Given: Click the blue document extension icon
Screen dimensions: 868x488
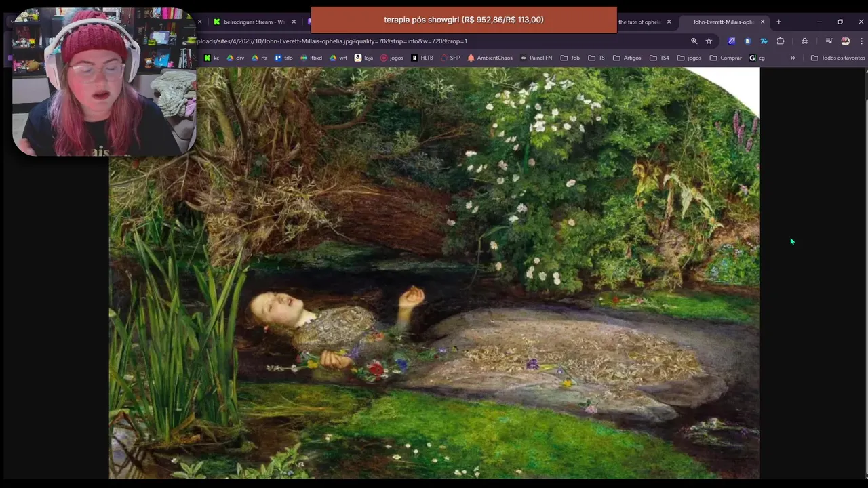Looking at the screenshot, I should click(x=747, y=41).
